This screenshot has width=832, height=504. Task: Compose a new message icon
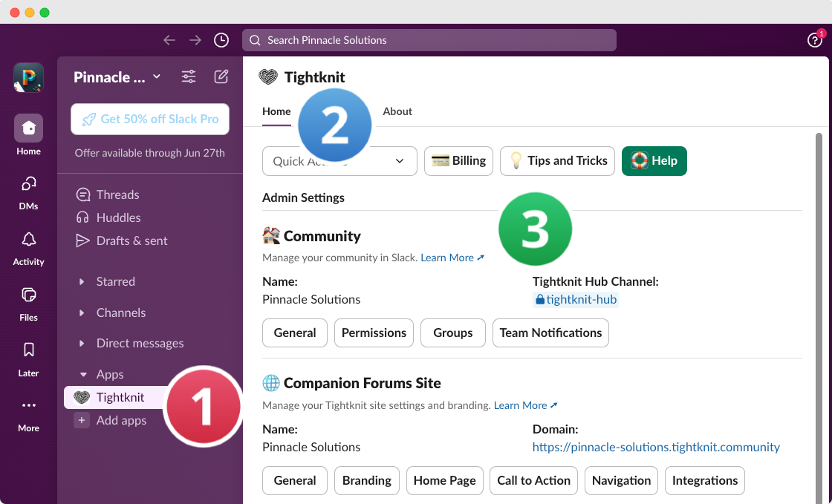coord(221,77)
